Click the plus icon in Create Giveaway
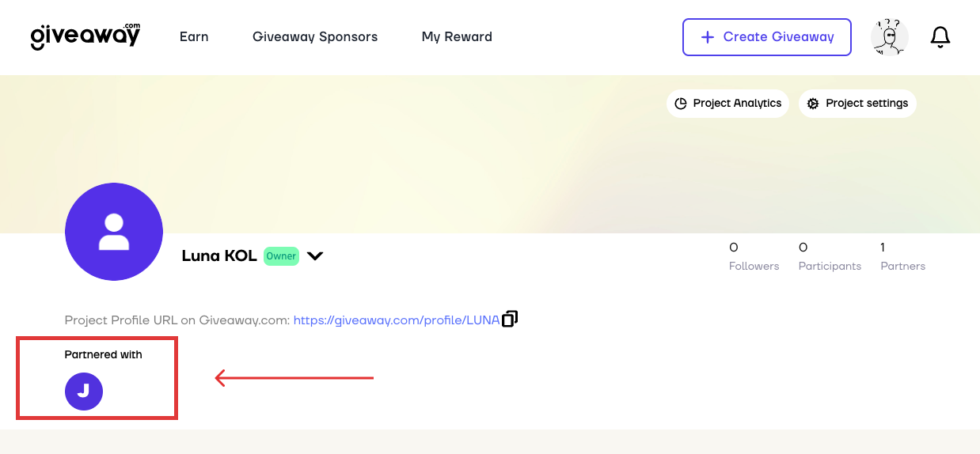The height and width of the screenshot is (454, 980). point(708,37)
